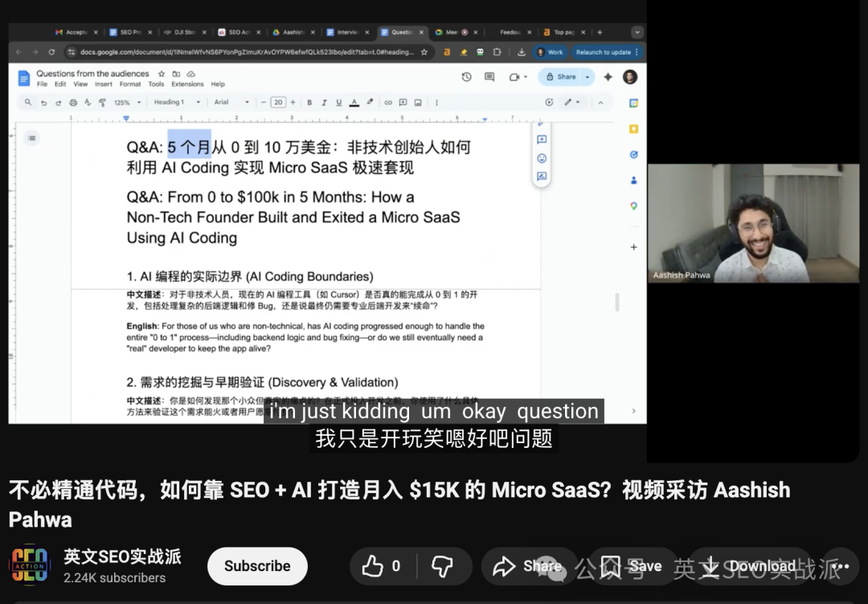The height and width of the screenshot is (604, 868).
Task: Open the Insert menu
Action: click(x=104, y=84)
